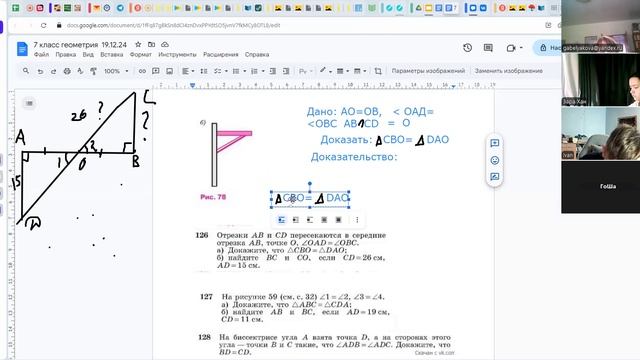Open the Вставка menu
This screenshot has height=360, width=640.
111,54
